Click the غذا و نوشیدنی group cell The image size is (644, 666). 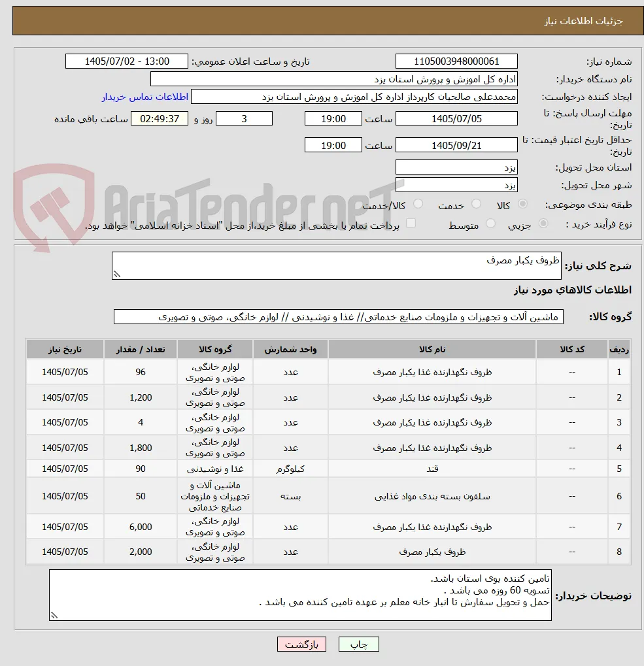[215, 469]
